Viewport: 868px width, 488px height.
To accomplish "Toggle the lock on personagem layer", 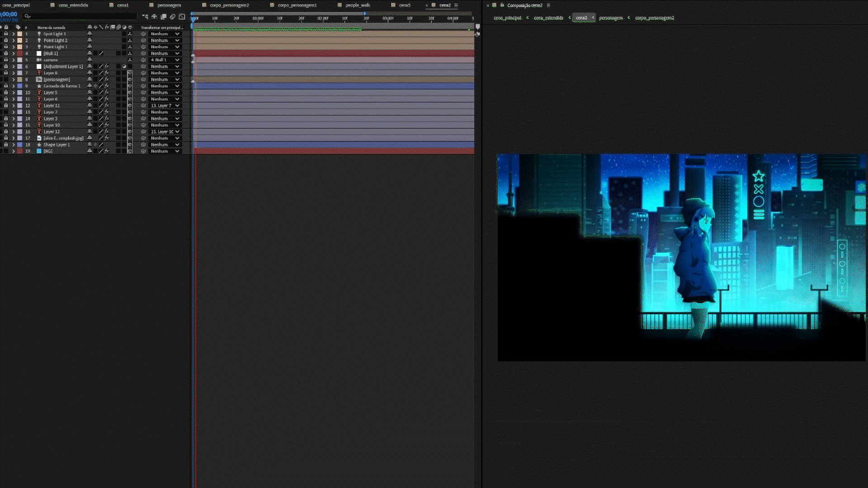I will (6, 80).
